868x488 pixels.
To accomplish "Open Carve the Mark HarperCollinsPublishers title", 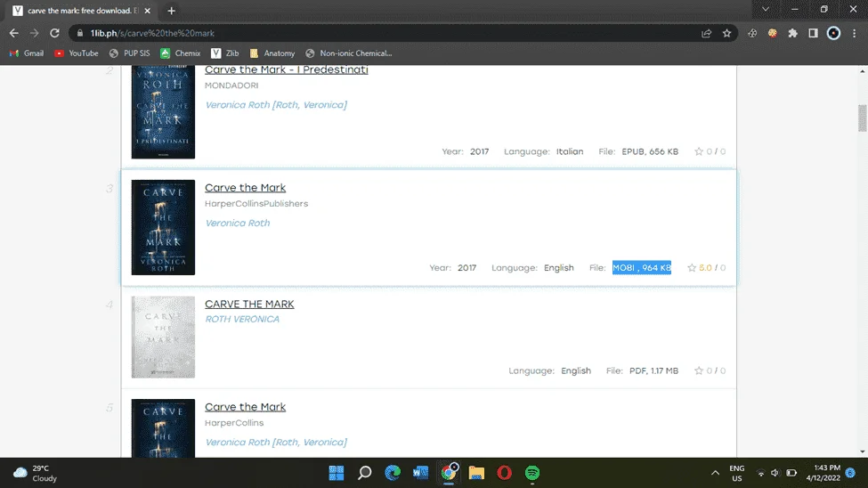I will [x=245, y=188].
